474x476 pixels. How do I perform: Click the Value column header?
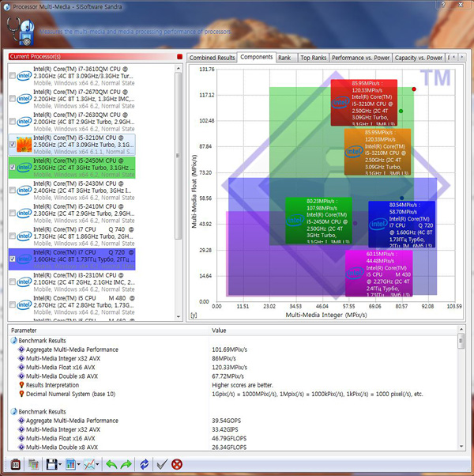pyautogui.click(x=333, y=331)
